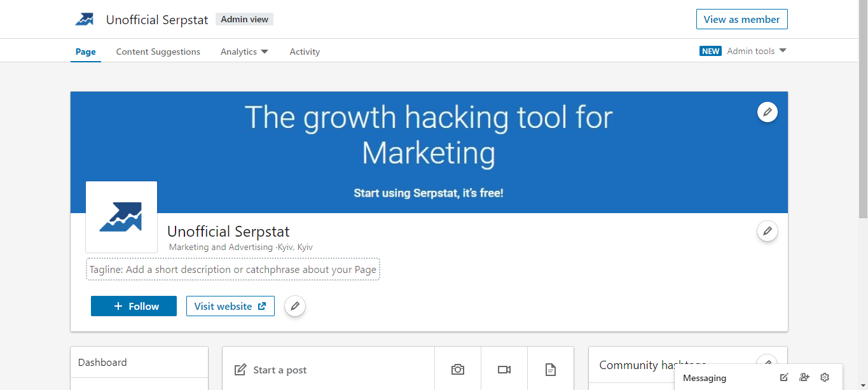This screenshot has width=868, height=390.
Task: Click the View as member button
Action: (x=742, y=19)
